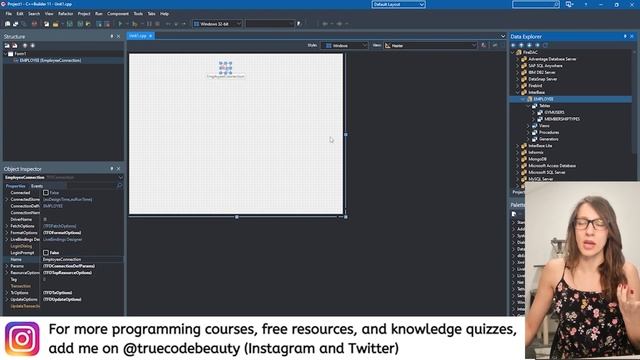Select the SAP SQL Anywhere entry
The width and height of the screenshot is (640, 360).
[x=545, y=66]
